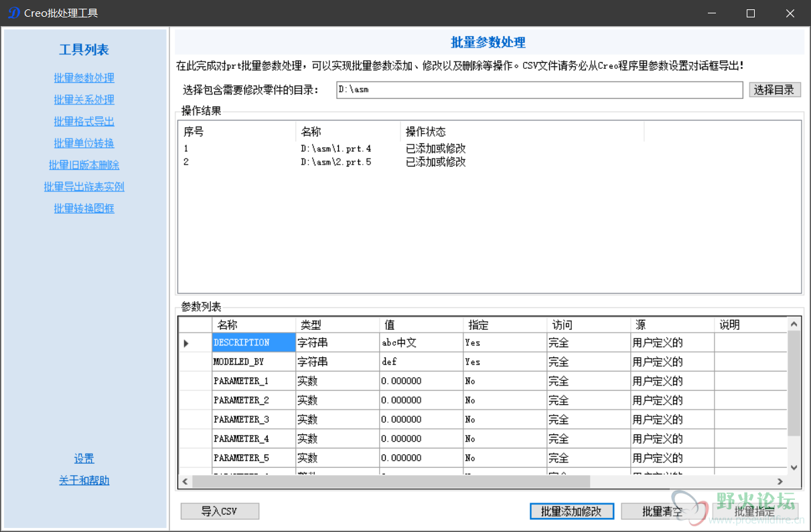Screen dimensions: 811x532
Task: Click the vertical scrollbar thumb of parameter table
Action: [x=794, y=383]
